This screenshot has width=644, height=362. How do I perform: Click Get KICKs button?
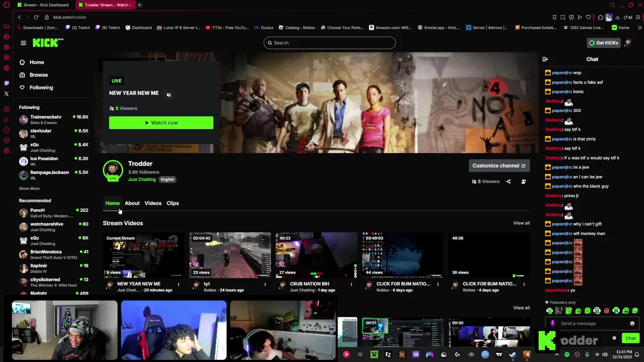[x=604, y=43]
